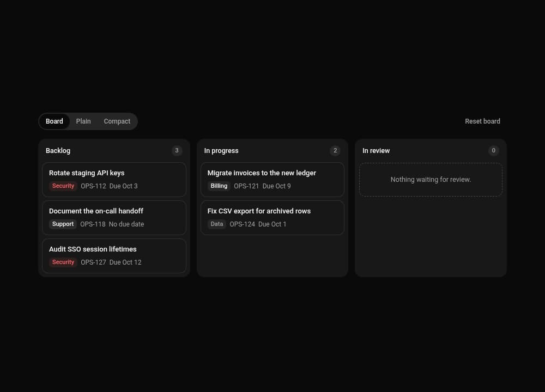Click the Reset board button
This screenshot has height=392, width=545.
coord(482,121)
